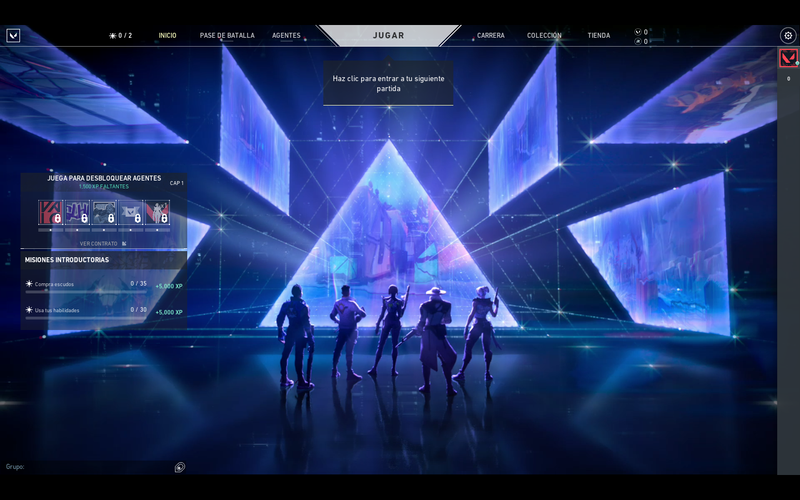Screen dimensions: 800x500
Task: Click the Compra escudos progress bar
Action: click(86, 292)
